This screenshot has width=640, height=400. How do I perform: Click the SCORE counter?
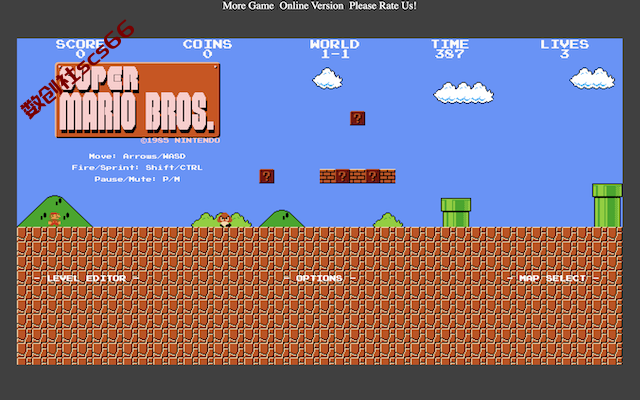[x=80, y=49]
